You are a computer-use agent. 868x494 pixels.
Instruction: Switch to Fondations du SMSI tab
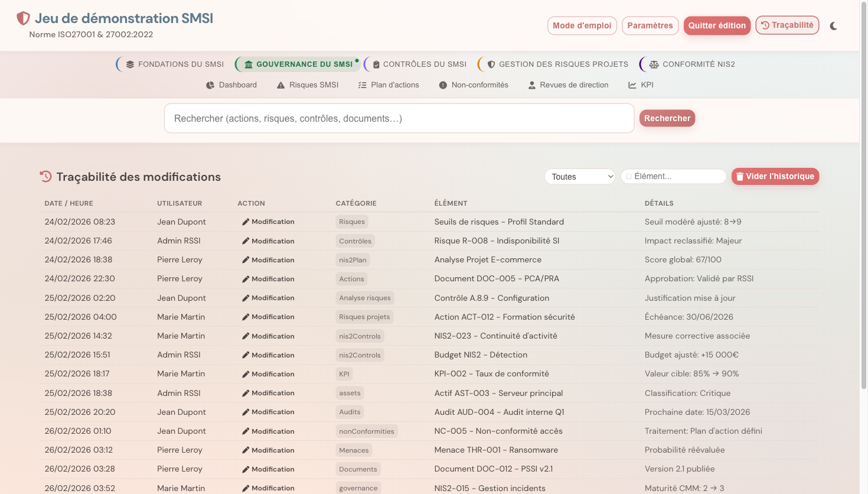174,64
